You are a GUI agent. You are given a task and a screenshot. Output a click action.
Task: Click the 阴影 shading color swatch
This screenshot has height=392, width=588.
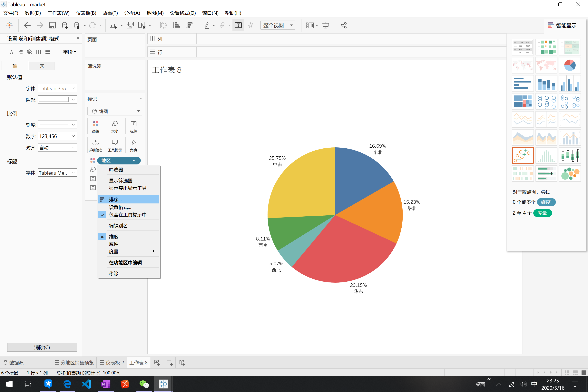click(x=54, y=100)
